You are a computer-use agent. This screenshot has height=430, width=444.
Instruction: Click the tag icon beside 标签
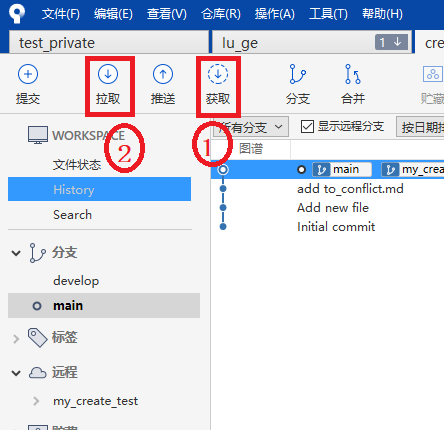click(38, 337)
